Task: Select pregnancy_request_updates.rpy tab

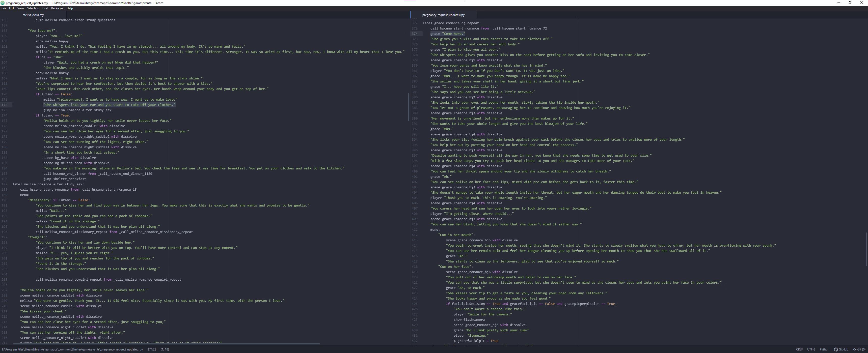Action: (x=443, y=15)
